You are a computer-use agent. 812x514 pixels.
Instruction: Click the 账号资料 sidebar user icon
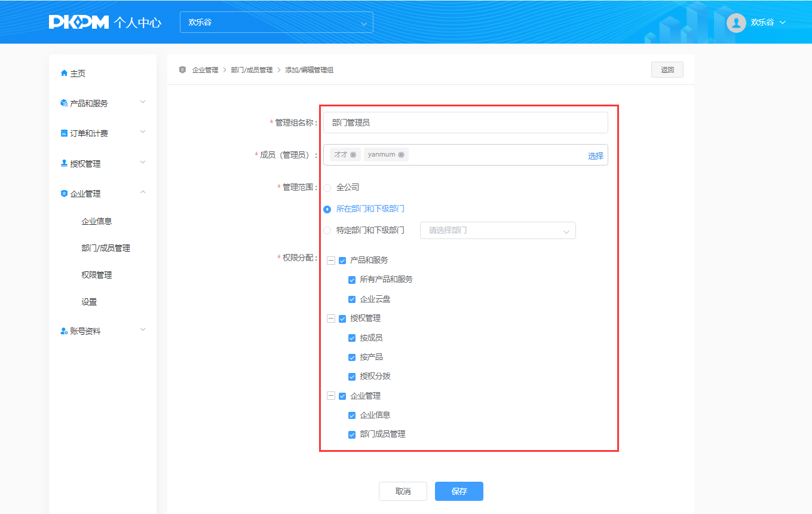coord(64,331)
